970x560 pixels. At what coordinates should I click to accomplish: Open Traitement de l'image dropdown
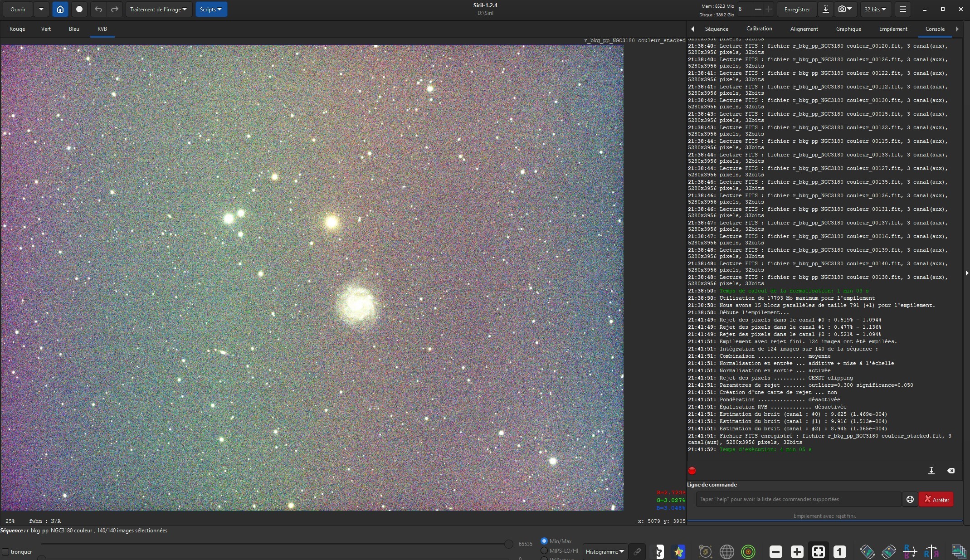[159, 9]
